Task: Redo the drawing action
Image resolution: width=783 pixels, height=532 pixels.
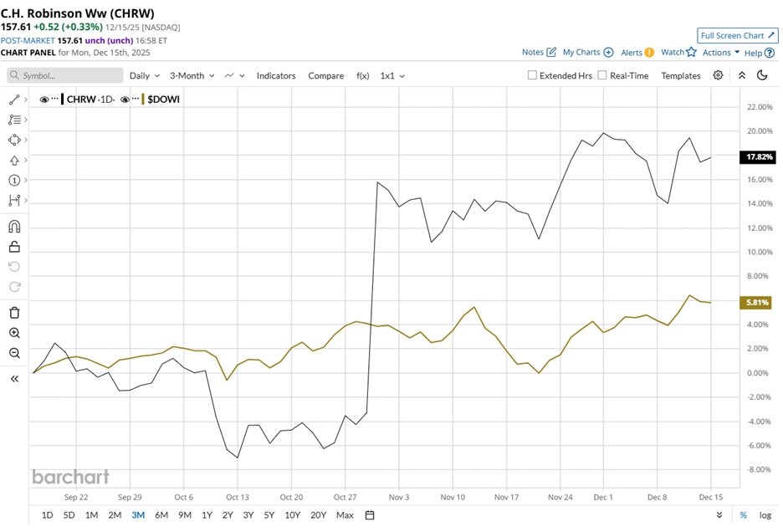Action: point(14,287)
